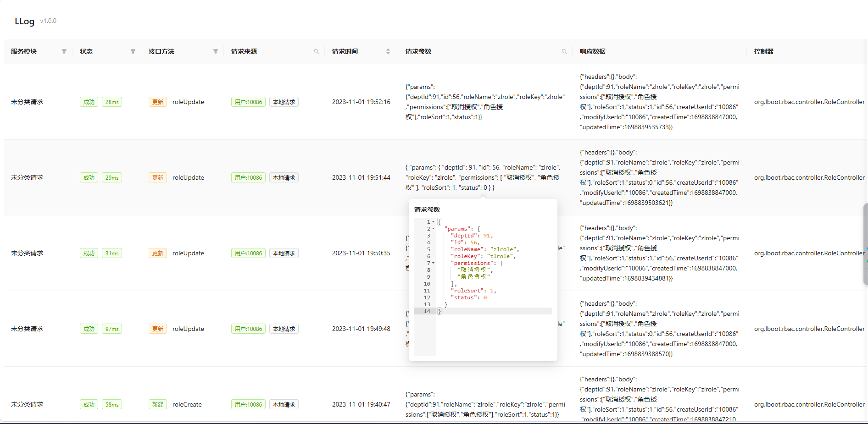The image size is (868, 424).
Task: Click the 响应数据 column header
Action: 592,51
